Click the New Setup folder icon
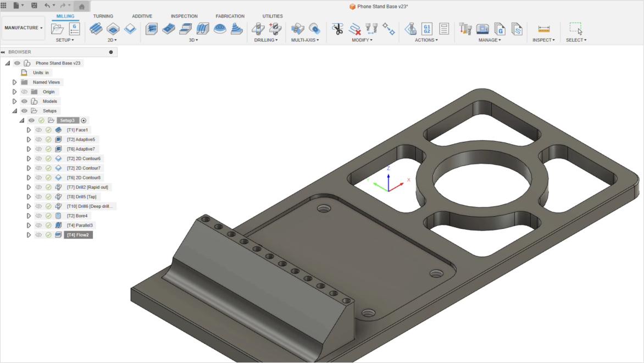The height and width of the screenshot is (363, 644). (x=57, y=29)
